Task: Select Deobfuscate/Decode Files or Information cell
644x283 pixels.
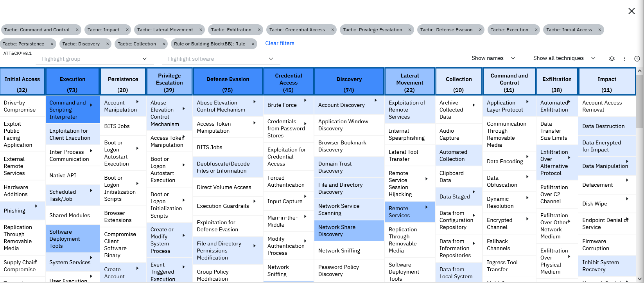Action: coord(228,167)
